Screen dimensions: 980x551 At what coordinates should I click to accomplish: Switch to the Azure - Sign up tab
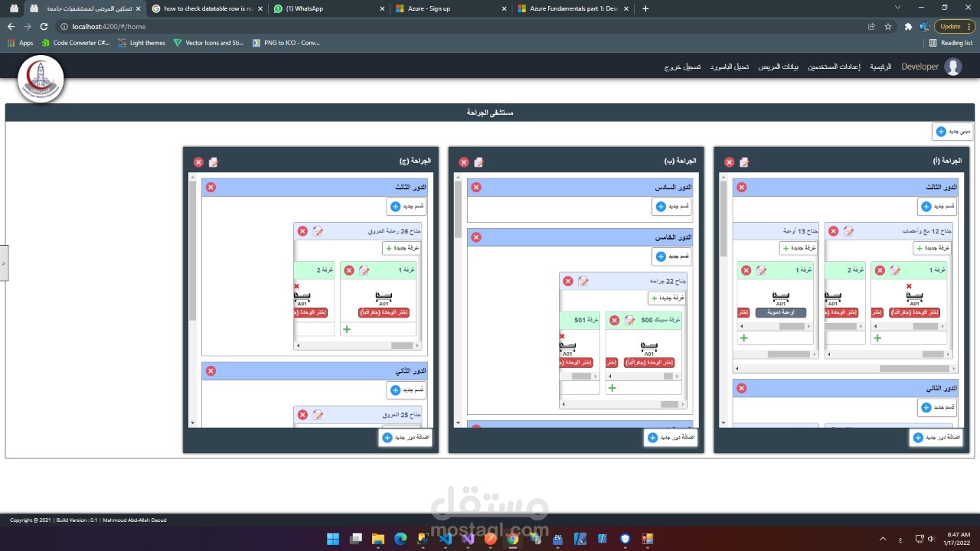pyautogui.click(x=450, y=8)
